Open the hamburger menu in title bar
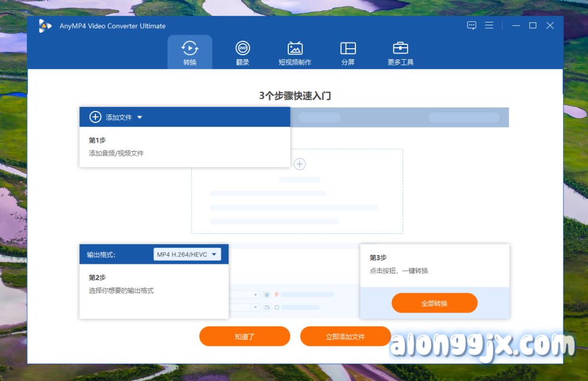Image resolution: width=588 pixels, height=381 pixels. pyautogui.click(x=489, y=25)
